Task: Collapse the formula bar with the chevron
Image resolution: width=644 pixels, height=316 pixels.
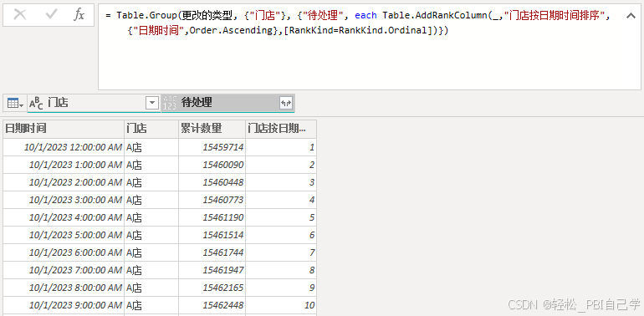Action: pos(631,16)
